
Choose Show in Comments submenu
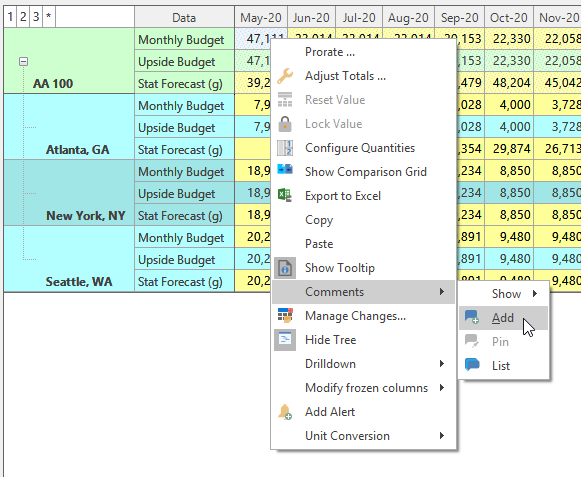(x=504, y=294)
